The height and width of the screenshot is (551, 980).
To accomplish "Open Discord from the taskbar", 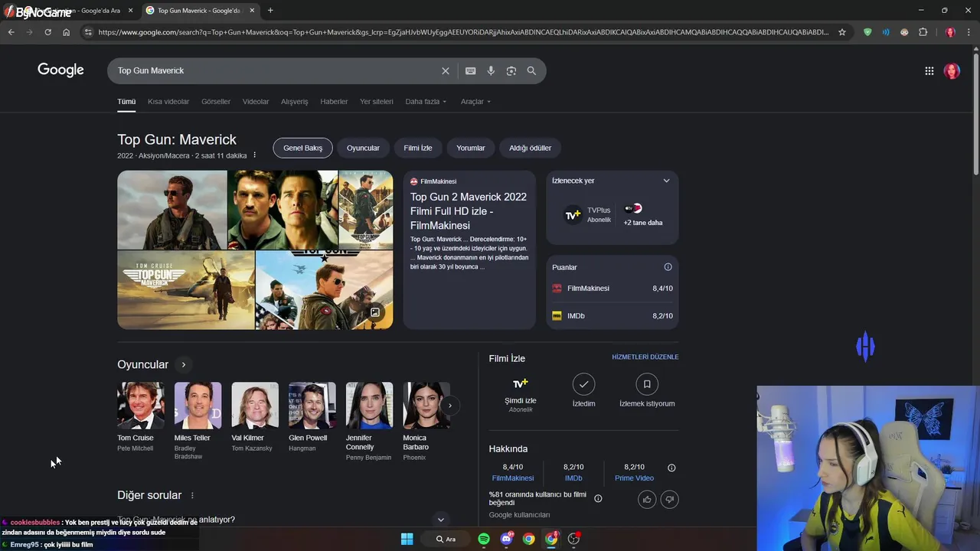I will coord(506,539).
